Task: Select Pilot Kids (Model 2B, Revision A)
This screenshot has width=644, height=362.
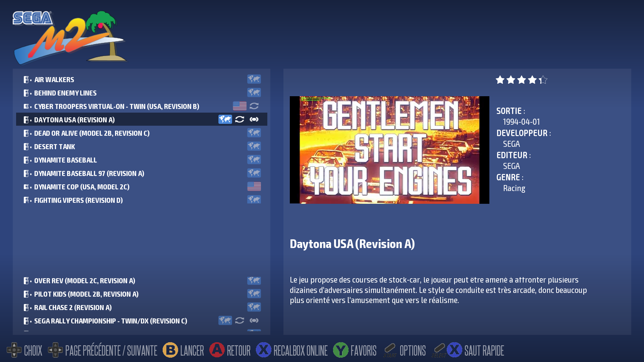Action: pyautogui.click(x=142, y=294)
